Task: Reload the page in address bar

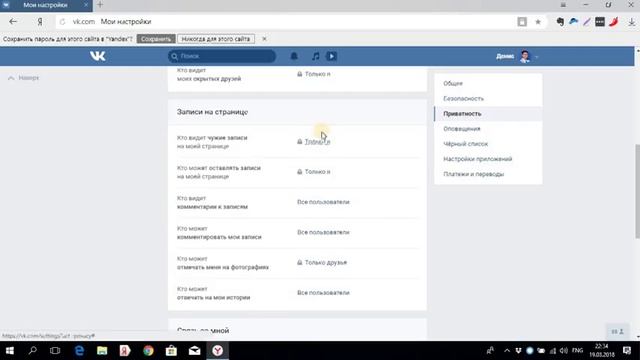Action: 62,22
